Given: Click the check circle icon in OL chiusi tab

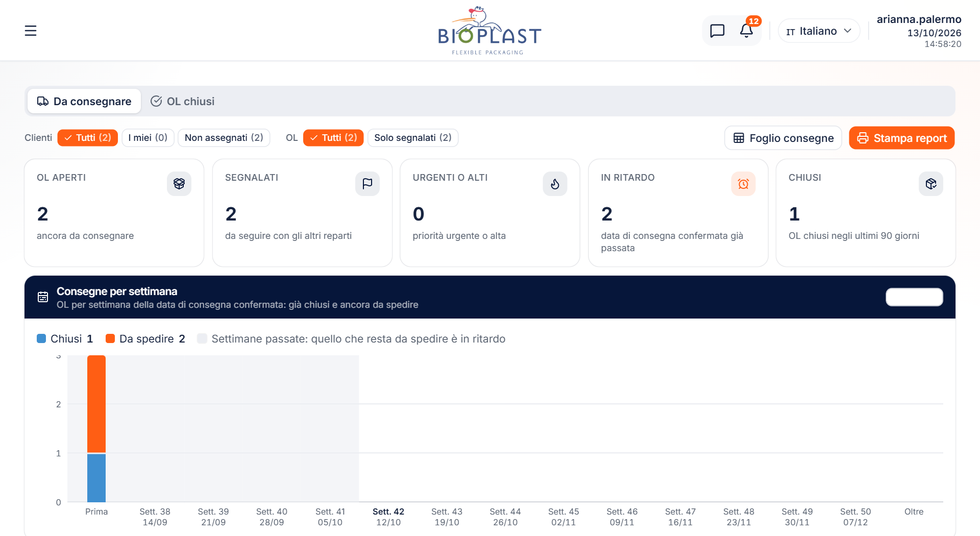Looking at the screenshot, I should pos(156,101).
